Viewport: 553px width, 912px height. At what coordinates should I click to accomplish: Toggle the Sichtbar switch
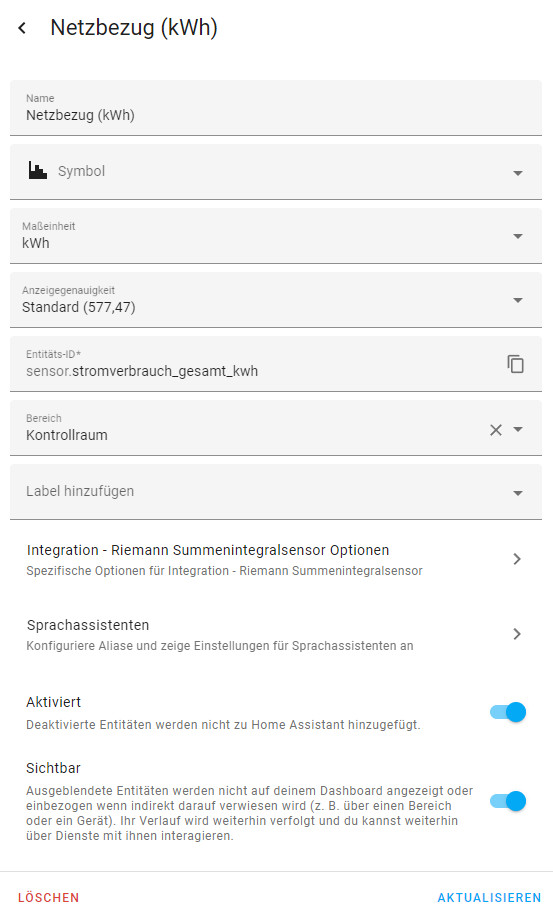508,801
